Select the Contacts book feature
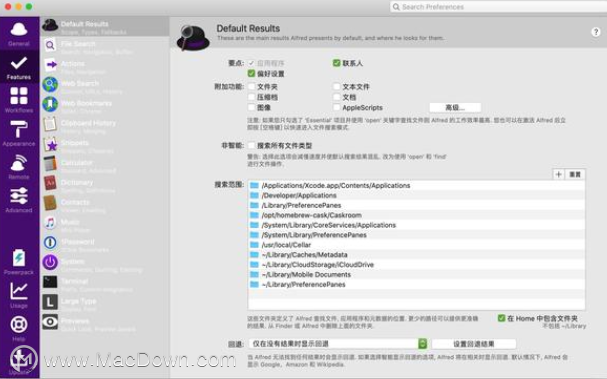The width and height of the screenshot is (607, 379). click(105, 204)
